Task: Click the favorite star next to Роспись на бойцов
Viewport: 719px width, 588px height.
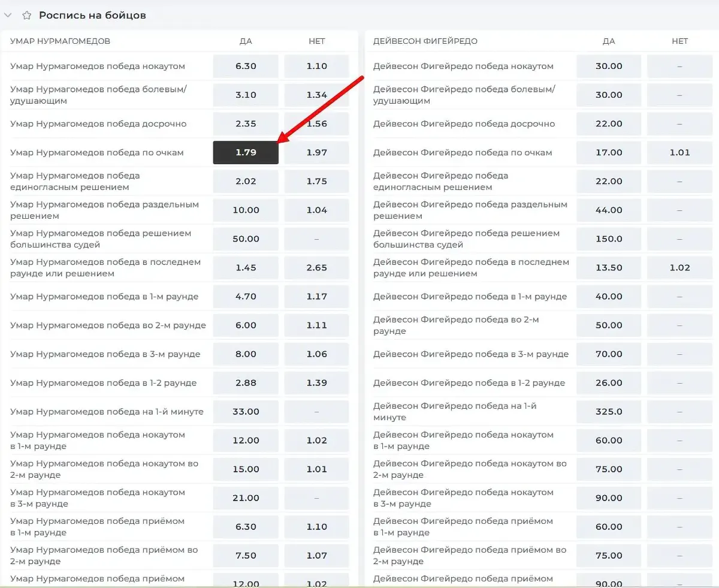Action: click(26, 15)
